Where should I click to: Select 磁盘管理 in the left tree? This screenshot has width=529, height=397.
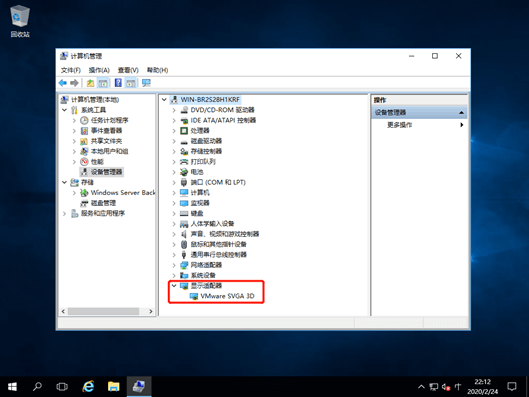[x=103, y=203]
